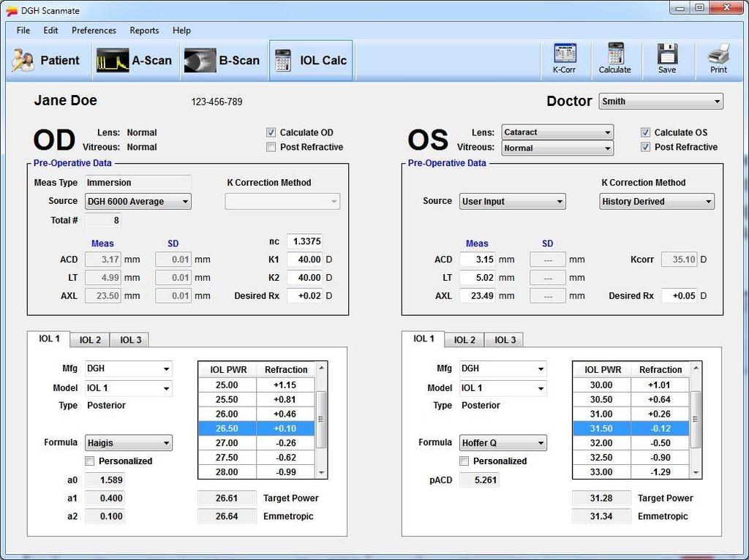Open the DGH 6000 Average source dropdown
This screenshot has width=749, height=560.
point(138,202)
